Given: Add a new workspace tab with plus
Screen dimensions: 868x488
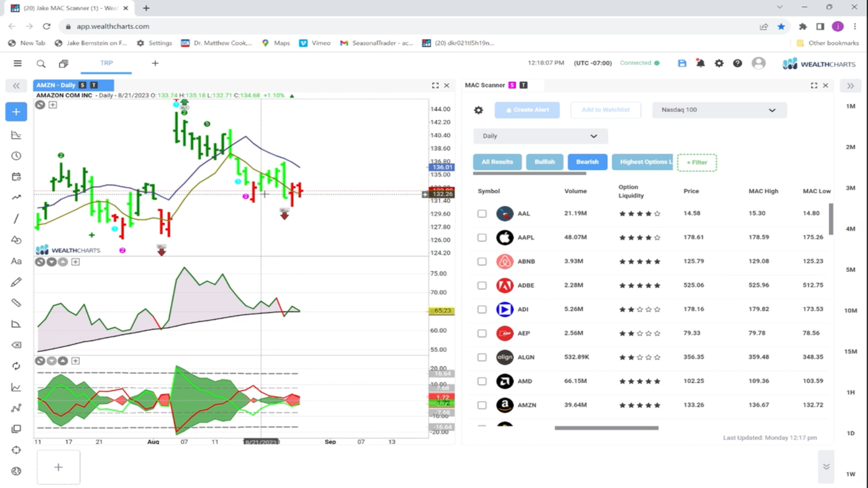Looking at the screenshot, I should [x=155, y=63].
